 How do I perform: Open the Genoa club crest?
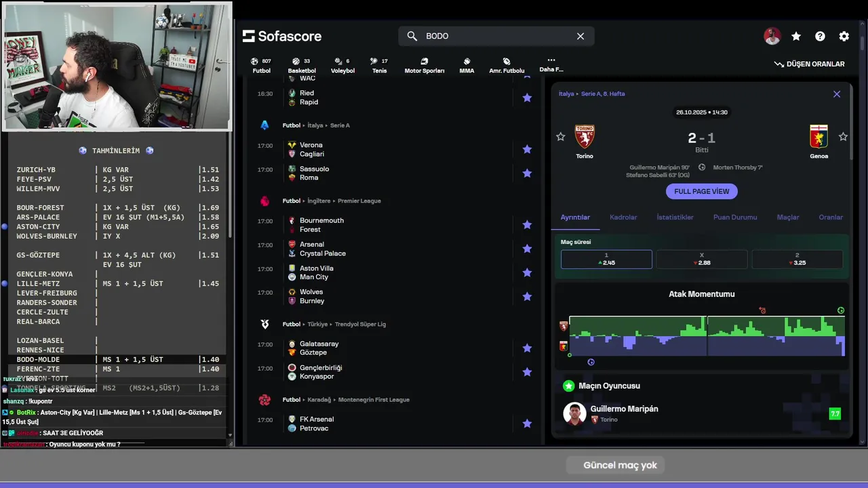tap(818, 137)
